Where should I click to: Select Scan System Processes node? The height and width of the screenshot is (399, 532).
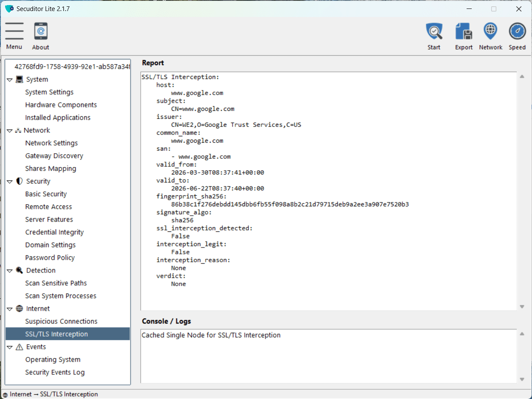tap(61, 296)
